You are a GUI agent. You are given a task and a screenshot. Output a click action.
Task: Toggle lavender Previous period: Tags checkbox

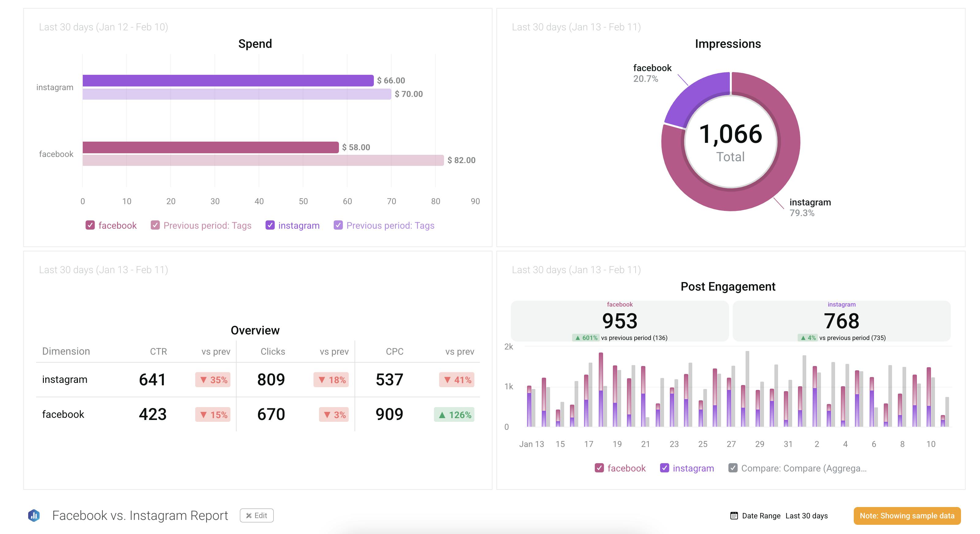coord(338,225)
